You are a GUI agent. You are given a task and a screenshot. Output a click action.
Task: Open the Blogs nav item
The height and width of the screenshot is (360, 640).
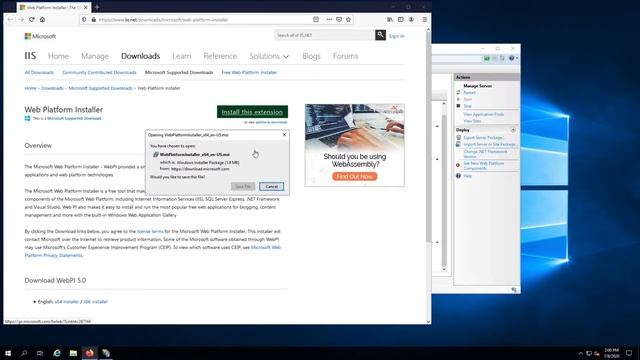311,56
